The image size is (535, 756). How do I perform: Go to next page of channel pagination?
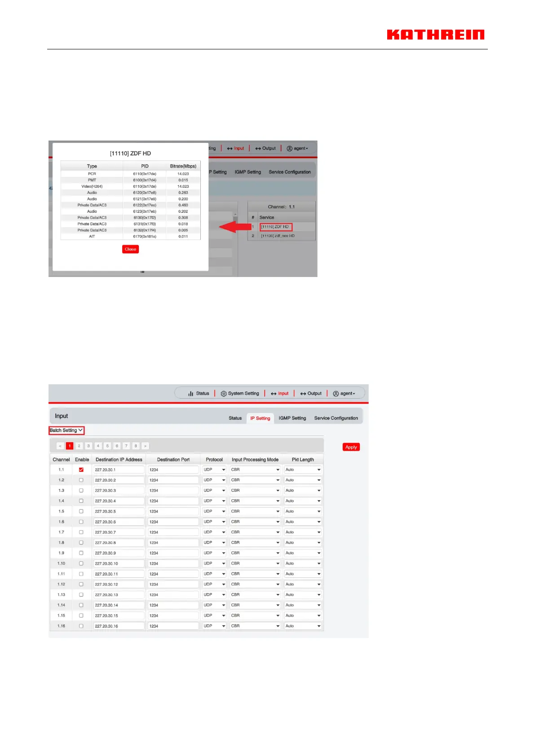pos(145,446)
